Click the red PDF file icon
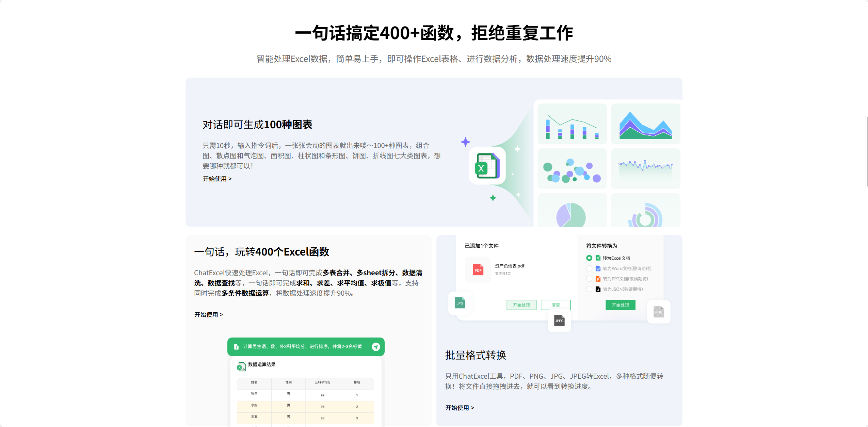 (x=478, y=270)
